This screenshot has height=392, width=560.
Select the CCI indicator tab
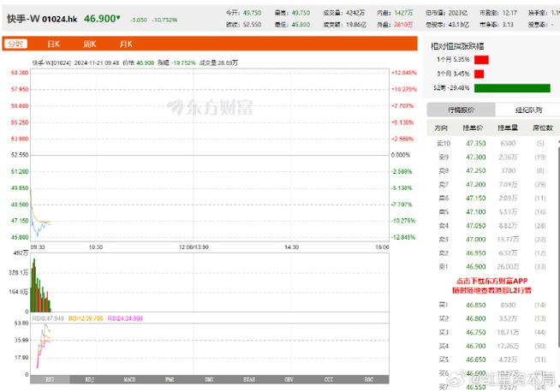click(329, 379)
